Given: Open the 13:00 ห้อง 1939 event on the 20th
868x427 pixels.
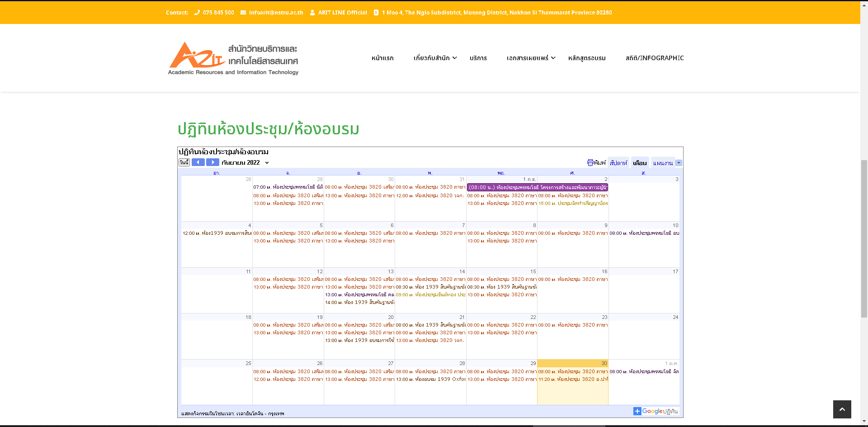Looking at the screenshot, I should [x=359, y=341].
